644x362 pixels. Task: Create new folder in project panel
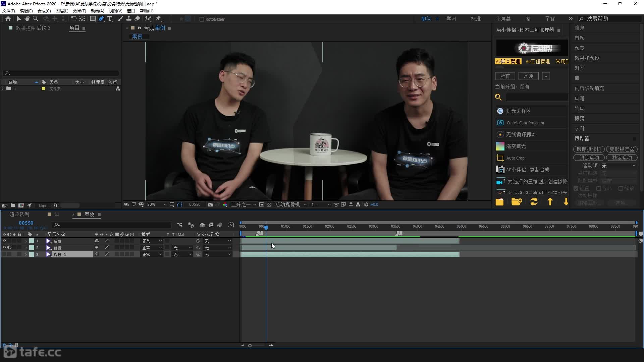(x=13, y=205)
